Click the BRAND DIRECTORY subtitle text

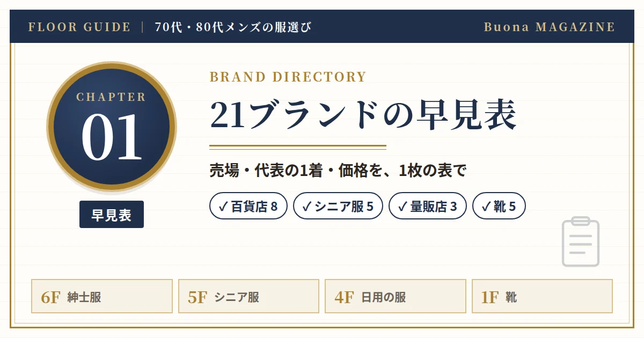point(288,77)
